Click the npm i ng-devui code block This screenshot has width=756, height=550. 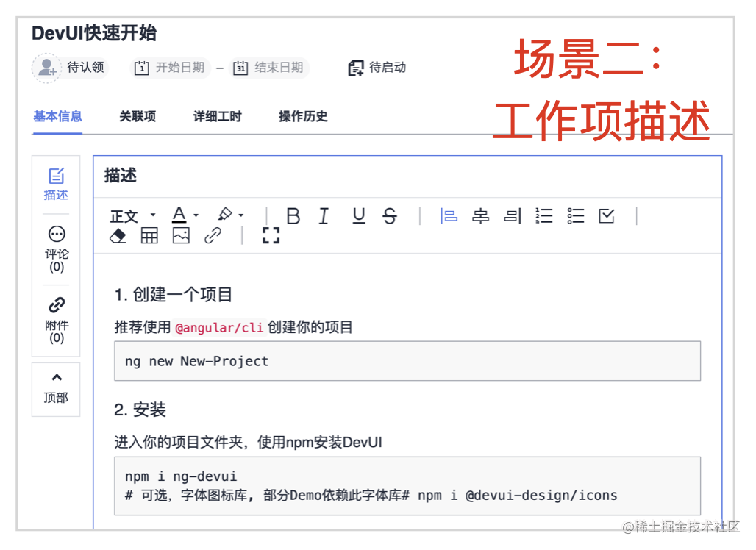[x=407, y=486]
